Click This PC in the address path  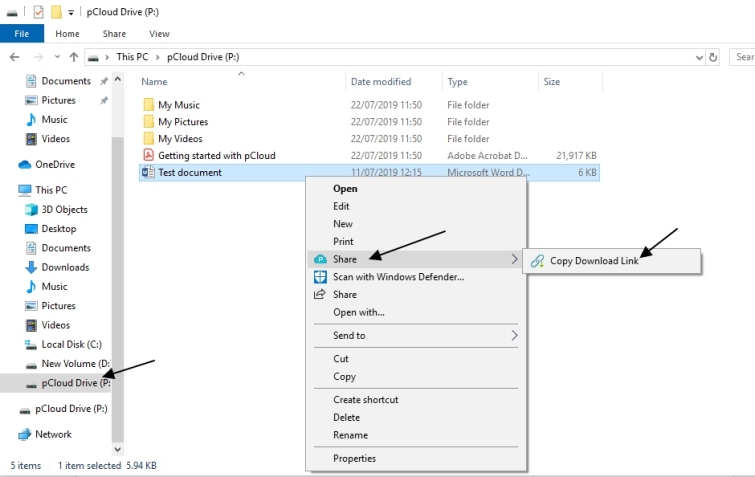click(132, 57)
